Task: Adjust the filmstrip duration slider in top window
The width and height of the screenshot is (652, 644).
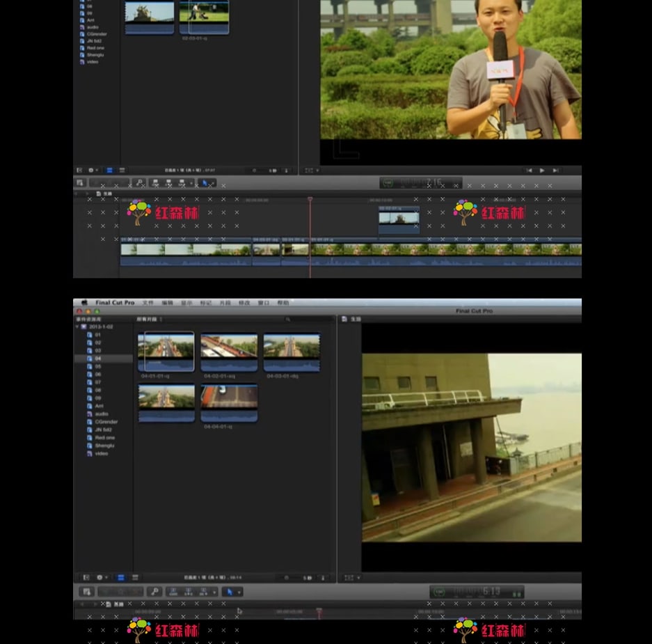Action: (255, 170)
